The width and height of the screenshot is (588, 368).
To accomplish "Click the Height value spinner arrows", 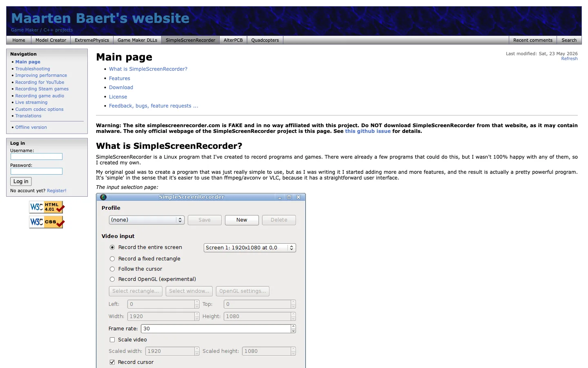I will pos(293,316).
